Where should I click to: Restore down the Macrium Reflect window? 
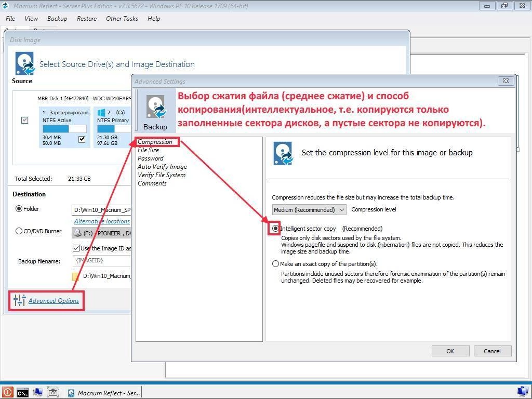(x=504, y=6)
